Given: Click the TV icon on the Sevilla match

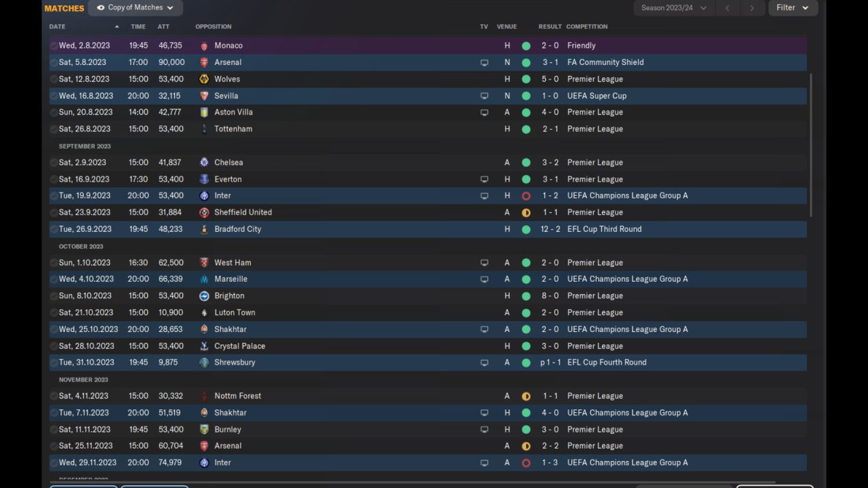Looking at the screenshot, I should 484,96.
